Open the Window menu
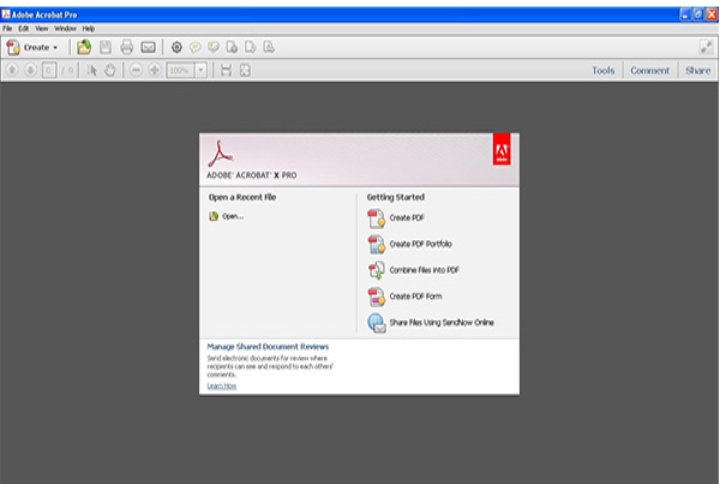720x484 pixels. point(65,28)
